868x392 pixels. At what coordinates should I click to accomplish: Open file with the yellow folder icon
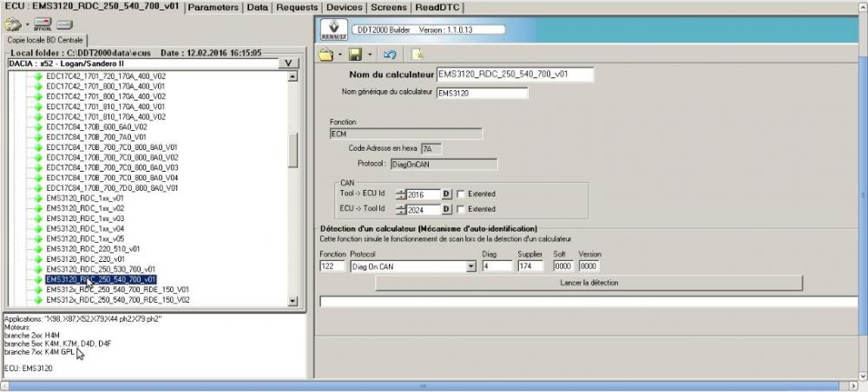point(327,54)
